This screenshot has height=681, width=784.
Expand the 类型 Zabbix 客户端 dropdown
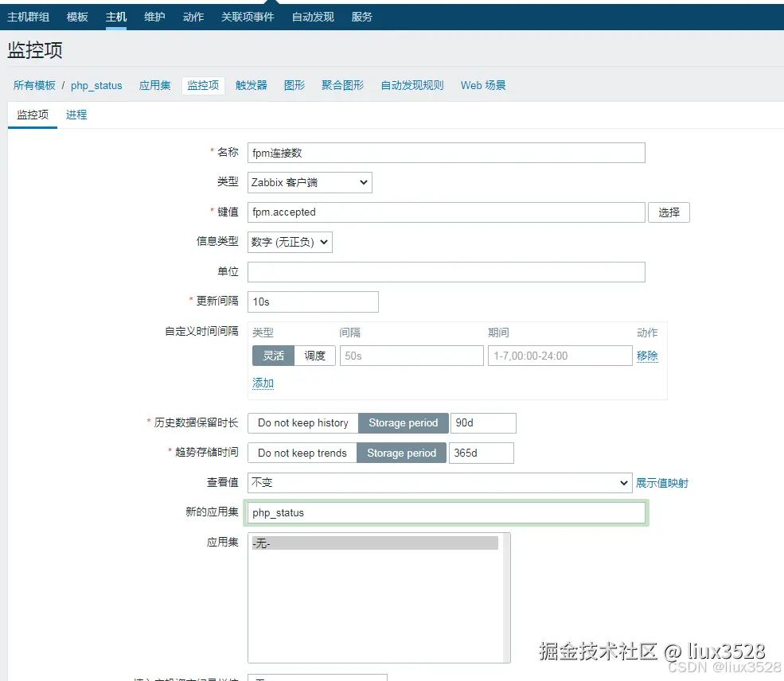pos(310,182)
